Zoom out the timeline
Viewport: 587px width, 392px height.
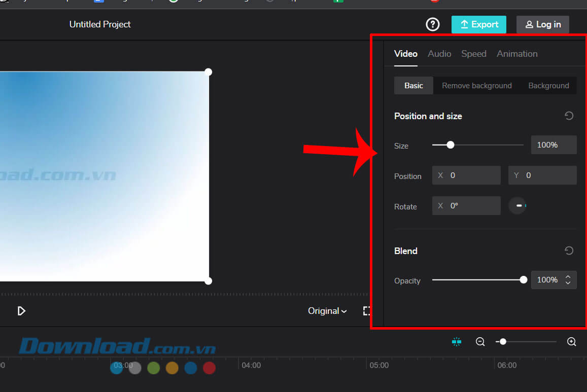click(480, 342)
